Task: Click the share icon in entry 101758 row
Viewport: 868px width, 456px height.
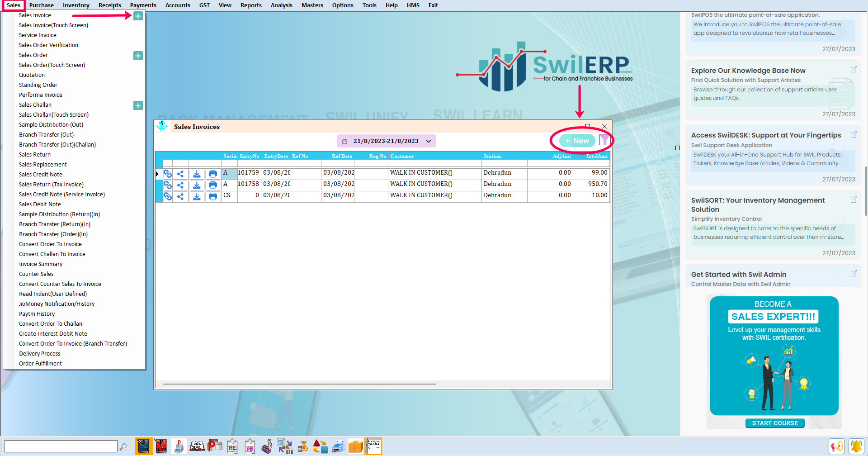Action: (x=180, y=185)
